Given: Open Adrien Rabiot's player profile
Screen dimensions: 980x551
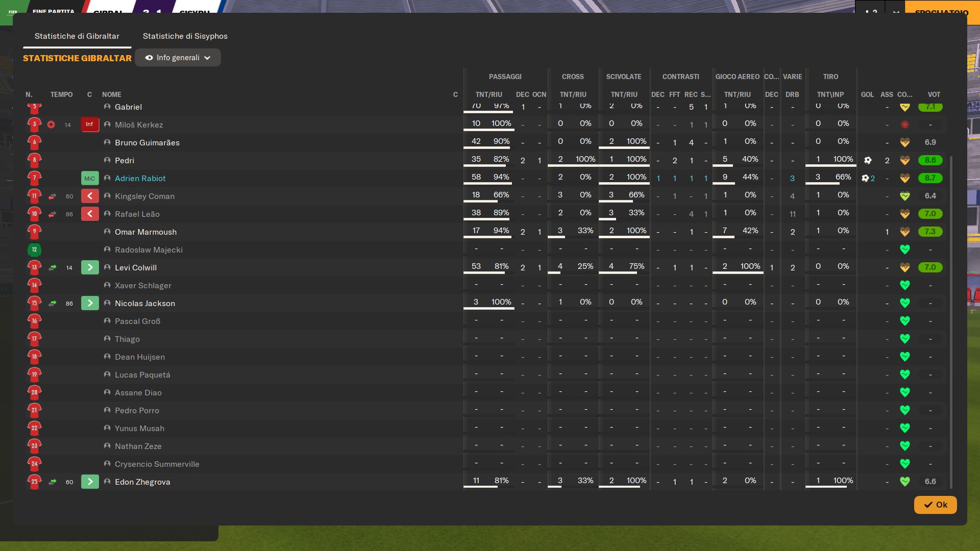Looking at the screenshot, I should point(140,179).
